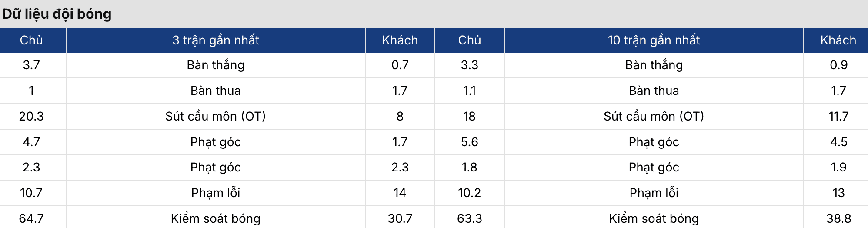The height and width of the screenshot is (228, 868).
Task: Click the possession value 63.3
Action: tap(469, 218)
